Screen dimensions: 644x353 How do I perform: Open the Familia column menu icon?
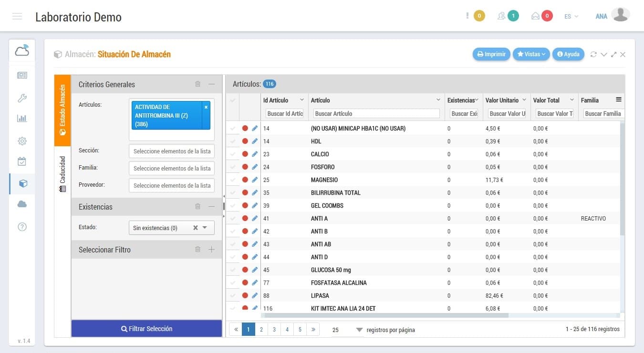[x=619, y=100]
